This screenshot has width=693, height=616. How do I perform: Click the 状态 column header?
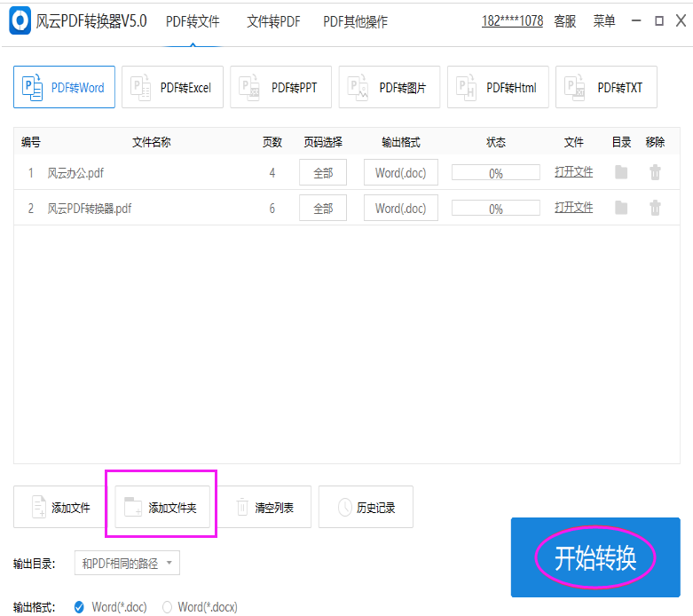click(x=496, y=142)
